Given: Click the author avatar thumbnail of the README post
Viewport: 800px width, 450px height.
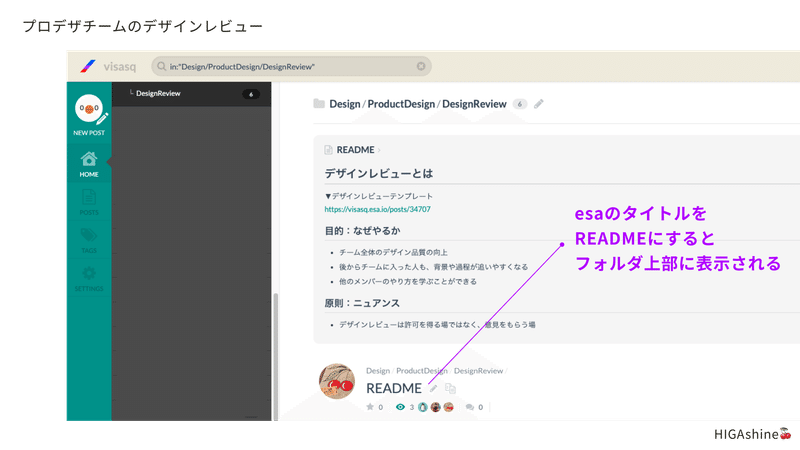Looking at the screenshot, I should coord(337,381).
